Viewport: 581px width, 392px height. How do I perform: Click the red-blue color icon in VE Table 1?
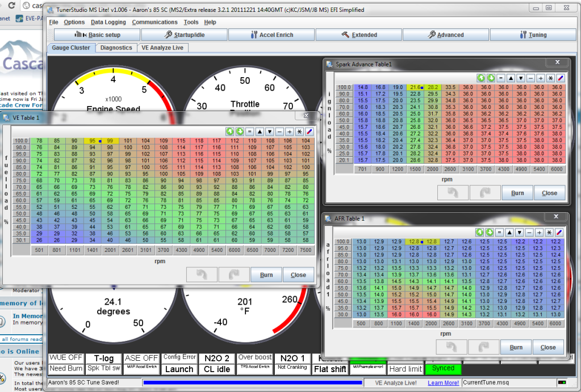(x=310, y=132)
